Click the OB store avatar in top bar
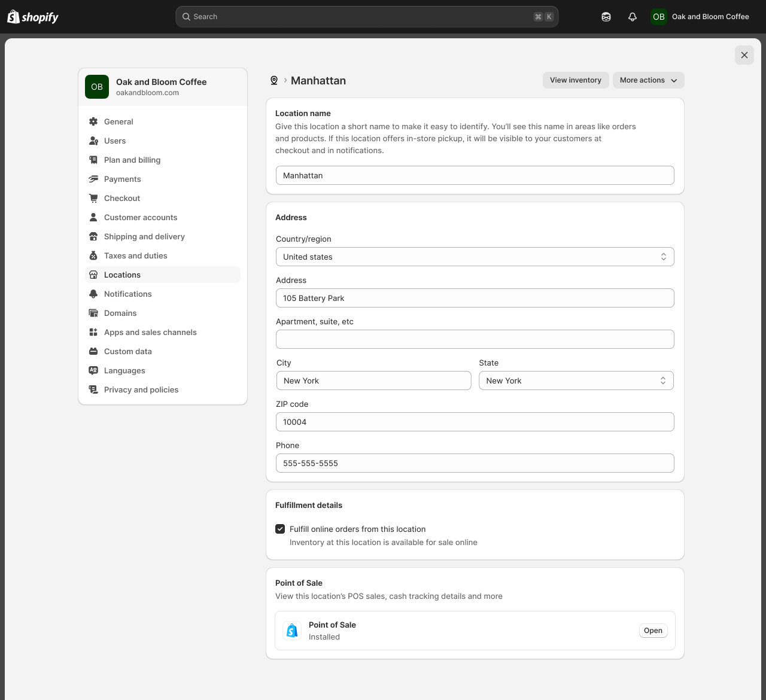The width and height of the screenshot is (766, 700). [659, 17]
